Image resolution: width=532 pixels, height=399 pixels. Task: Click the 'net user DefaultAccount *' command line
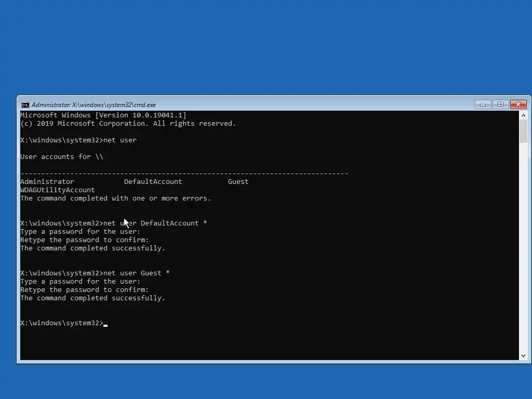tap(114, 223)
